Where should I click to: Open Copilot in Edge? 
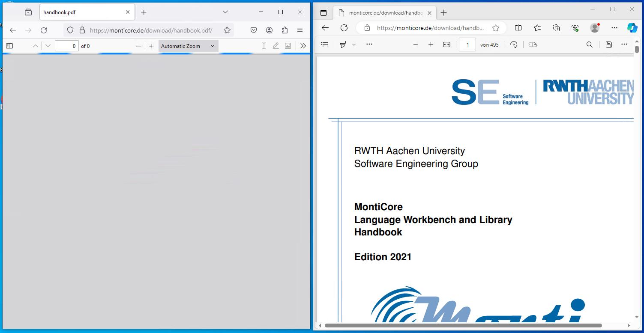click(632, 28)
